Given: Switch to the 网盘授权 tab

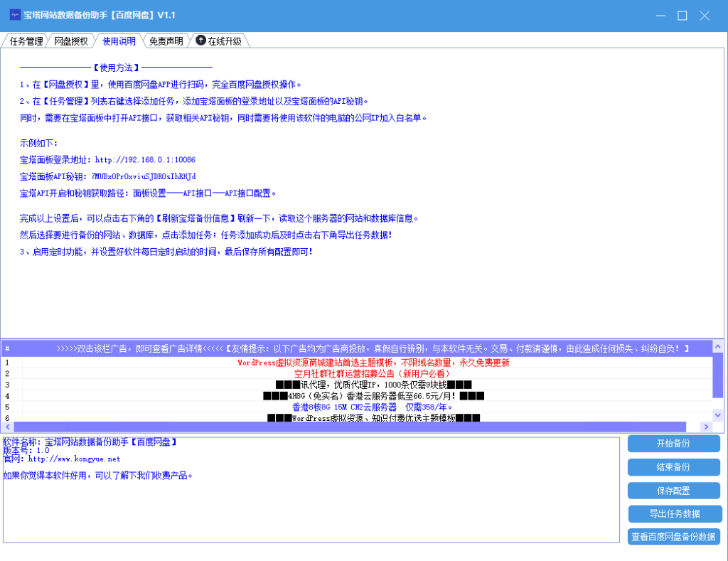Looking at the screenshot, I should [x=71, y=41].
